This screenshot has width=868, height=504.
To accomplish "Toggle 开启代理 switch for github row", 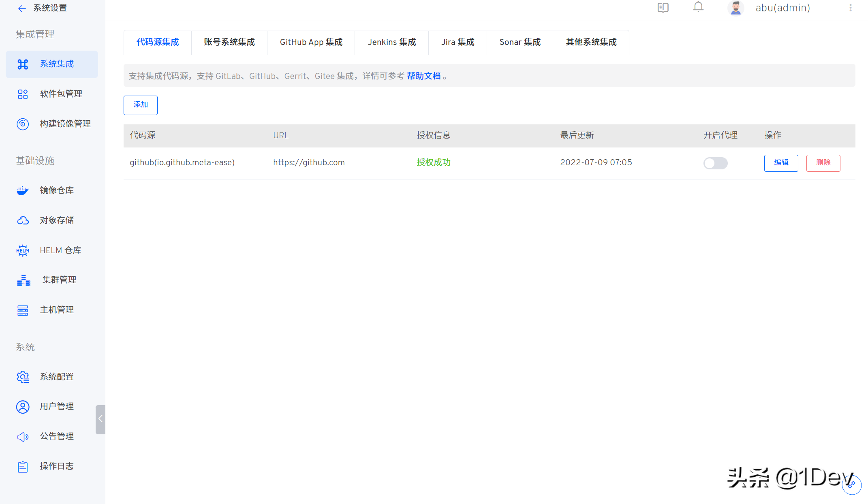I will click(716, 163).
